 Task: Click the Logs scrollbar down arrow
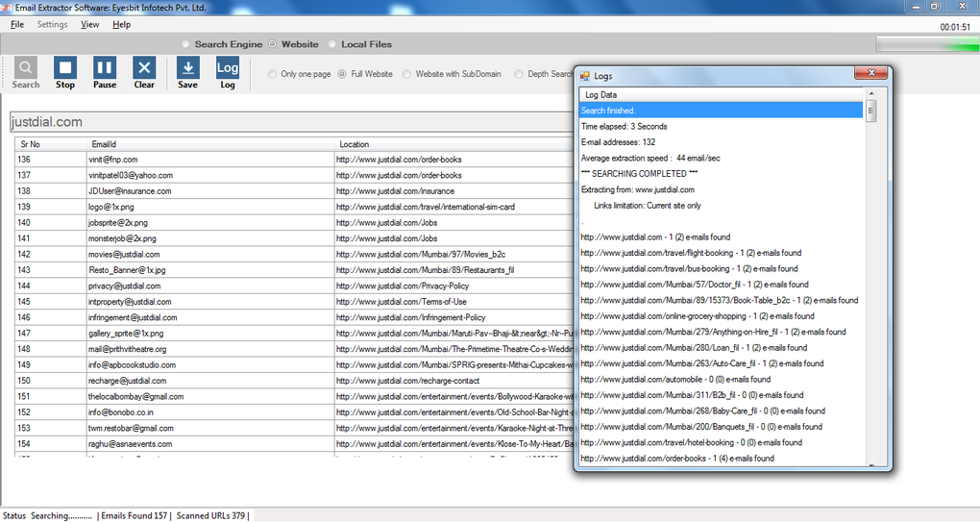[871, 464]
